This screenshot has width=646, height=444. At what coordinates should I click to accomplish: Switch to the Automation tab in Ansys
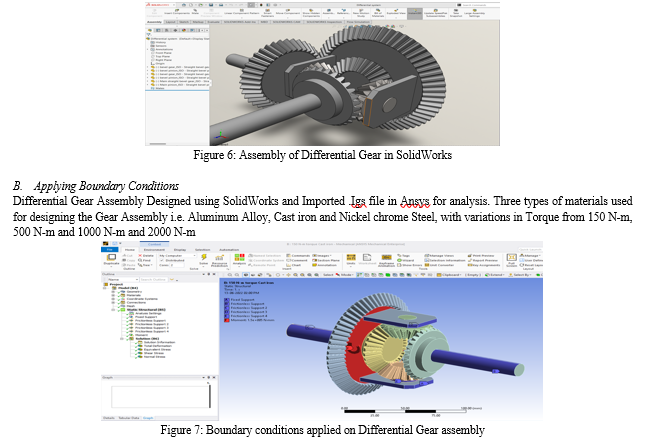(x=229, y=250)
